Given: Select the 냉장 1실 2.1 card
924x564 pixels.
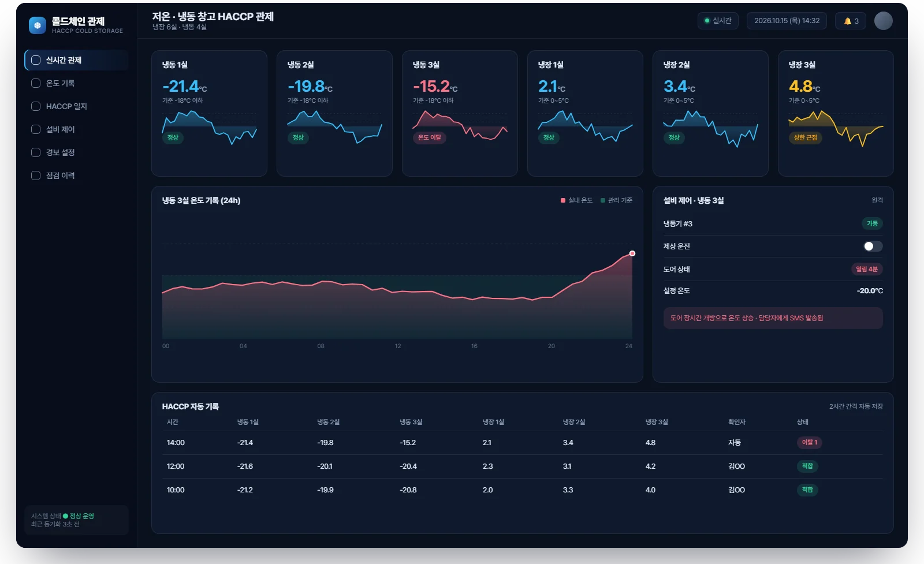Looking at the screenshot, I should point(585,113).
